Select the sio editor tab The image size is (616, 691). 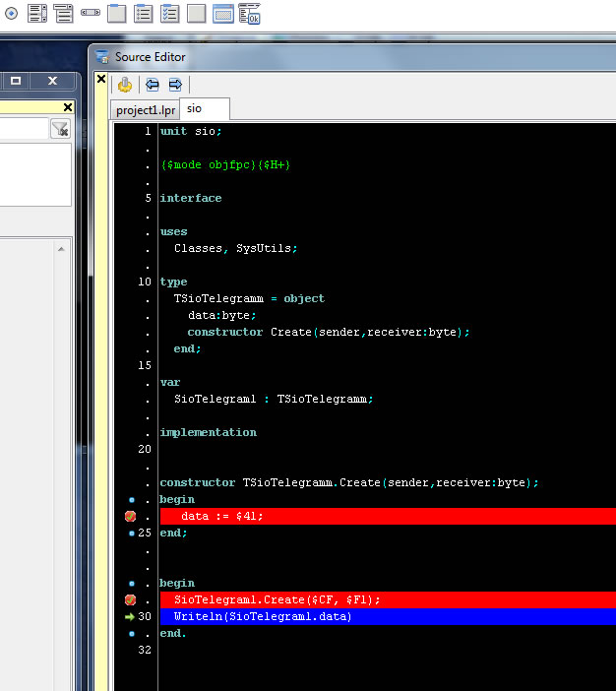[195, 109]
